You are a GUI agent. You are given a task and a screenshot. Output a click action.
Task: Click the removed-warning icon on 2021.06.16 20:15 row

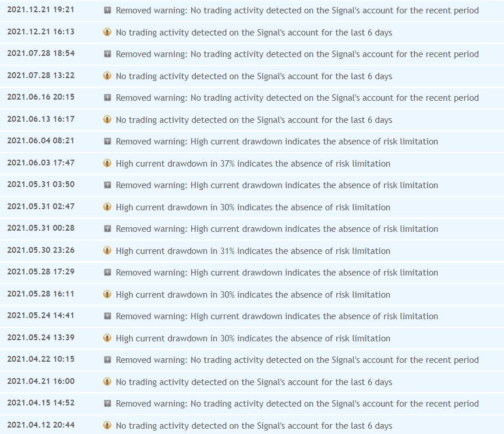107,98
